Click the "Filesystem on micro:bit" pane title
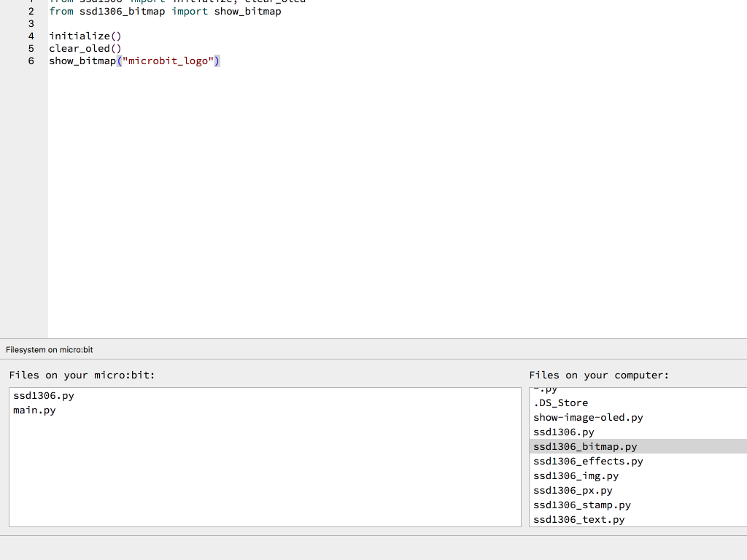The image size is (747, 560). [50, 349]
